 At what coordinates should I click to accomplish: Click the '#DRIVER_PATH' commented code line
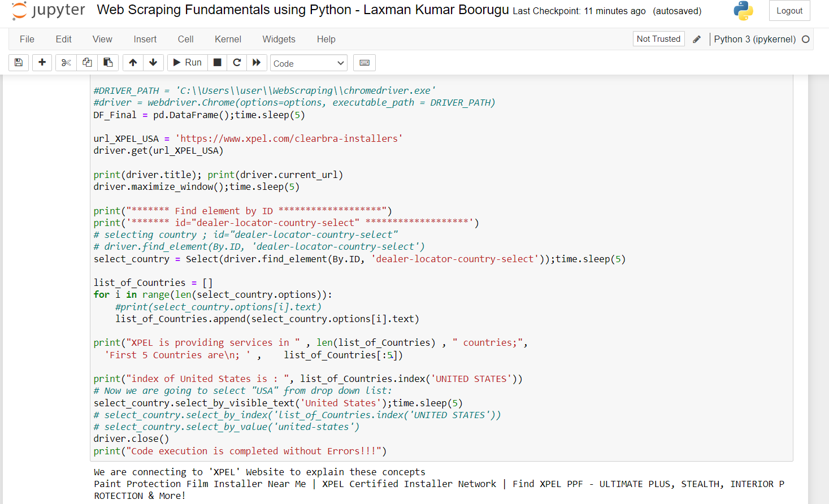click(264, 90)
